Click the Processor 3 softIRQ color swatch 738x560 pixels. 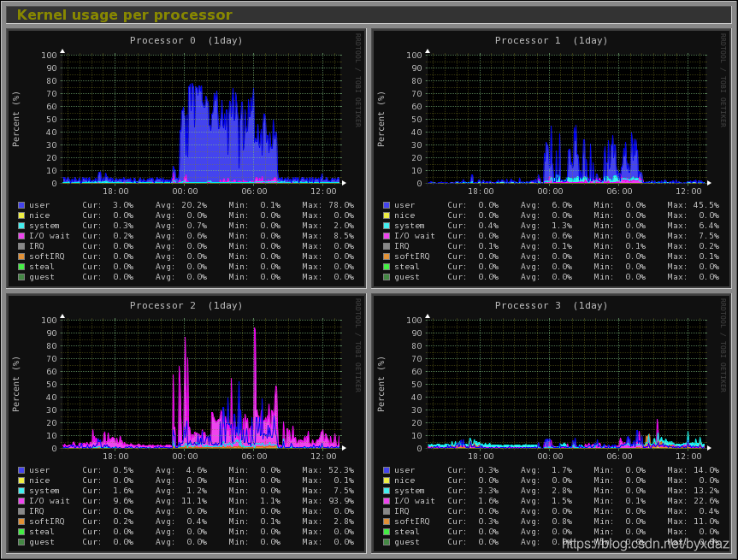point(387,522)
